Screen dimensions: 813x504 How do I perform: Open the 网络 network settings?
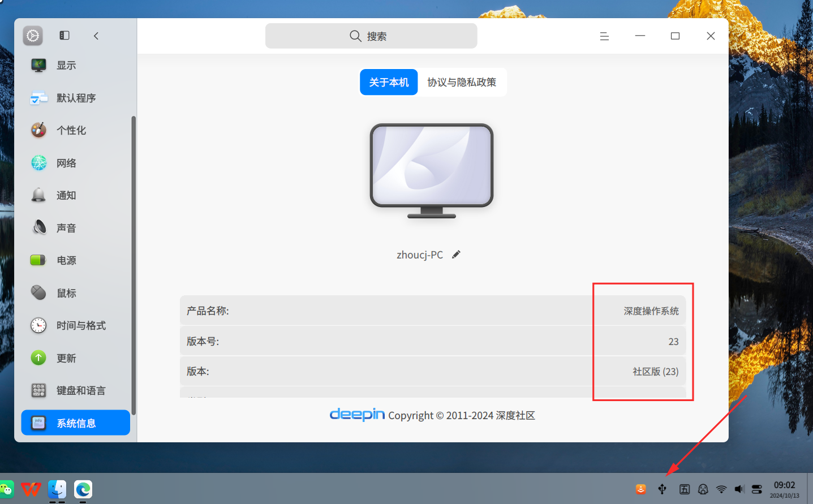click(75, 163)
